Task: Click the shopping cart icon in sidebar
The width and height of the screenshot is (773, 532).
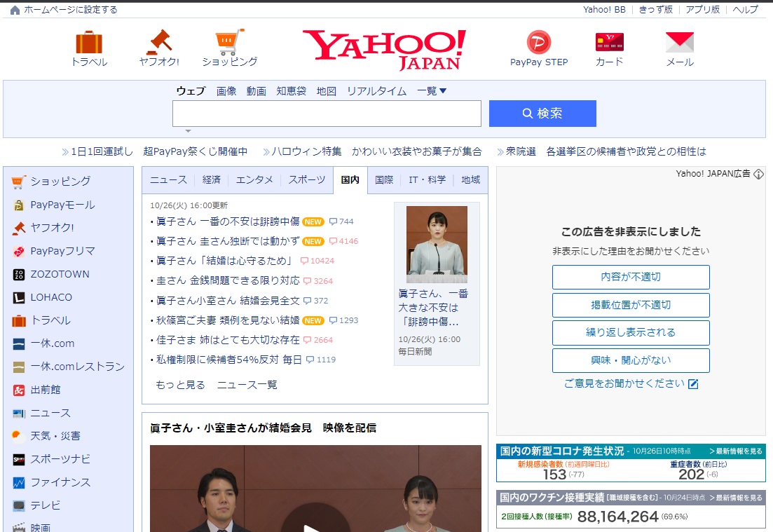Action: (x=18, y=182)
